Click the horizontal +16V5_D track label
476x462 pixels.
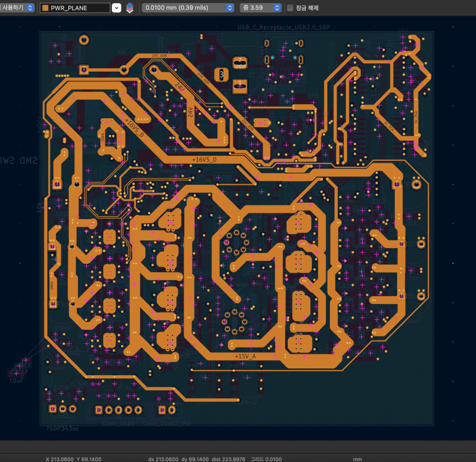point(204,160)
